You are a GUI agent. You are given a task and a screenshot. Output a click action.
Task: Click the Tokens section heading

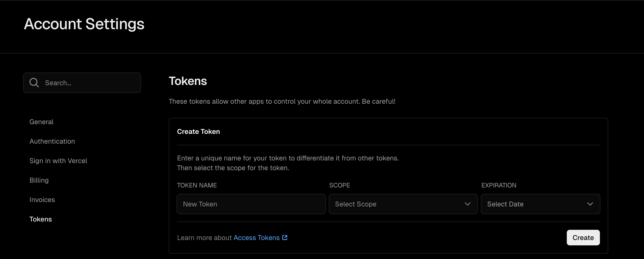click(188, 81)
